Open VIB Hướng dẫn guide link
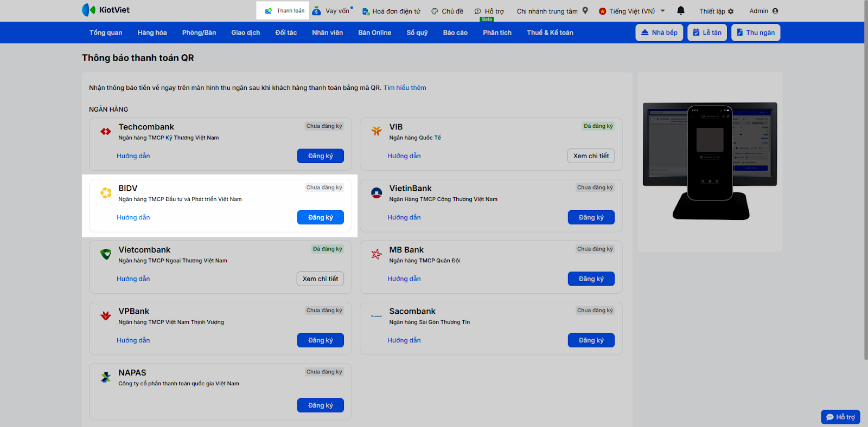 pos(404,156)
